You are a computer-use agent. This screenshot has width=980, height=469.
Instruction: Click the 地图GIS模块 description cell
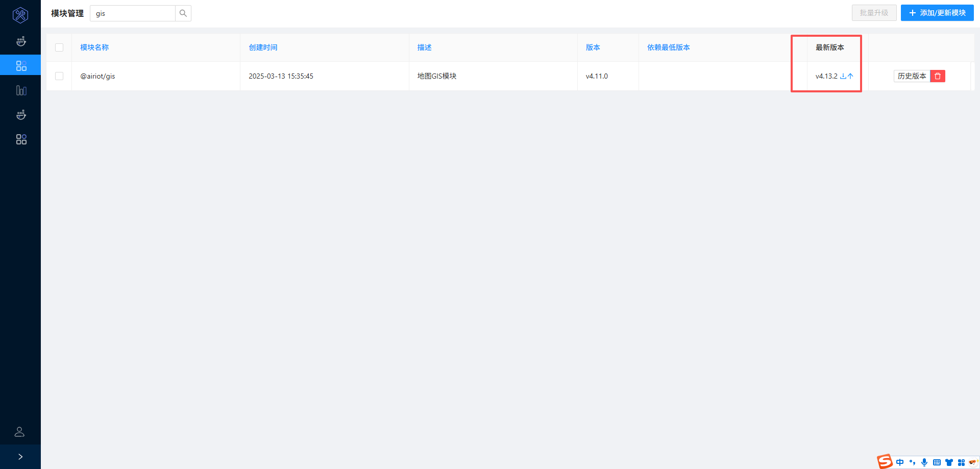coord(436,76)
